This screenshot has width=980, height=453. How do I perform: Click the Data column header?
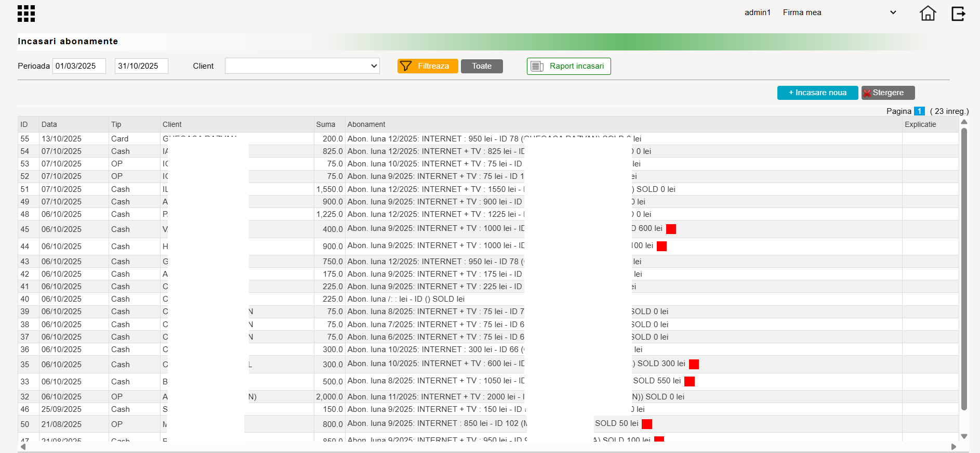click(x=49, y=124)
